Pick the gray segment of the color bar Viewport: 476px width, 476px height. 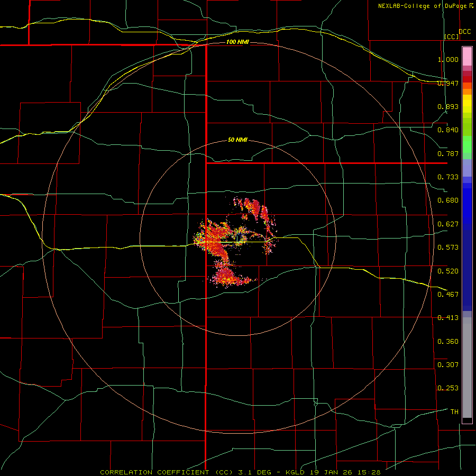click(467, 368)
